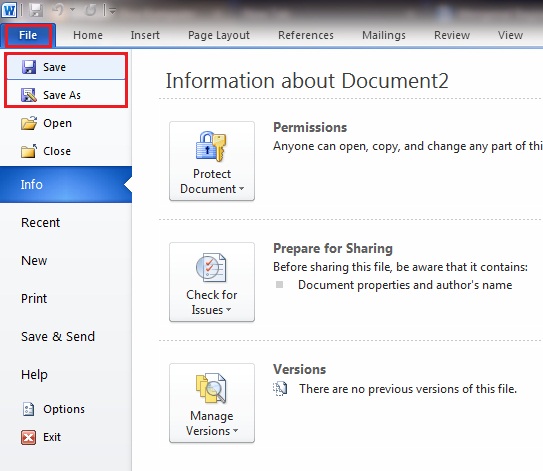Expand the Check for Issues dropdown
Screen dimensions: 543x471
(x=212, y=282)
